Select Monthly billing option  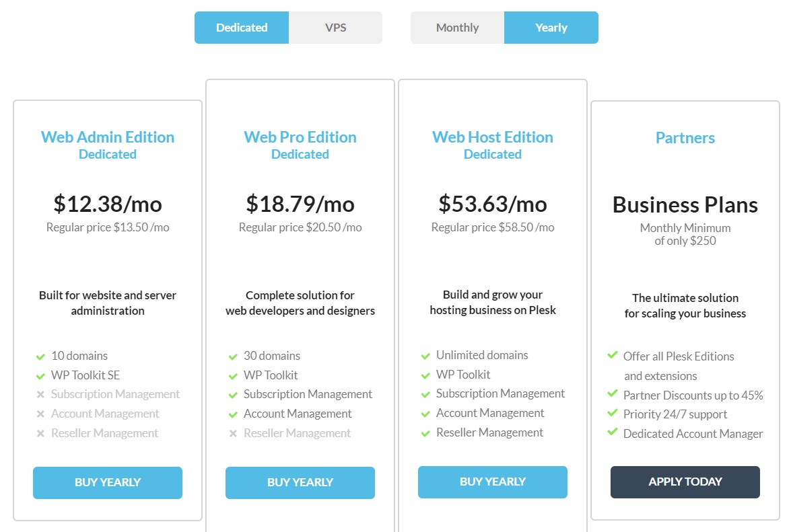(x=457, y=28)
